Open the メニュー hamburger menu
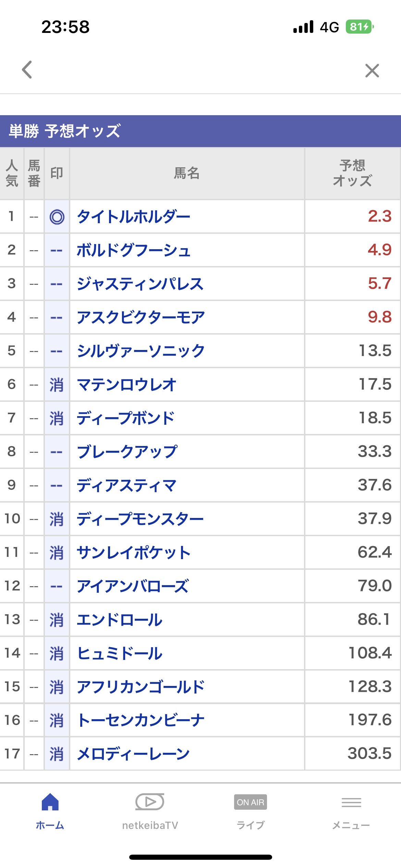 [x=351, y=811]
